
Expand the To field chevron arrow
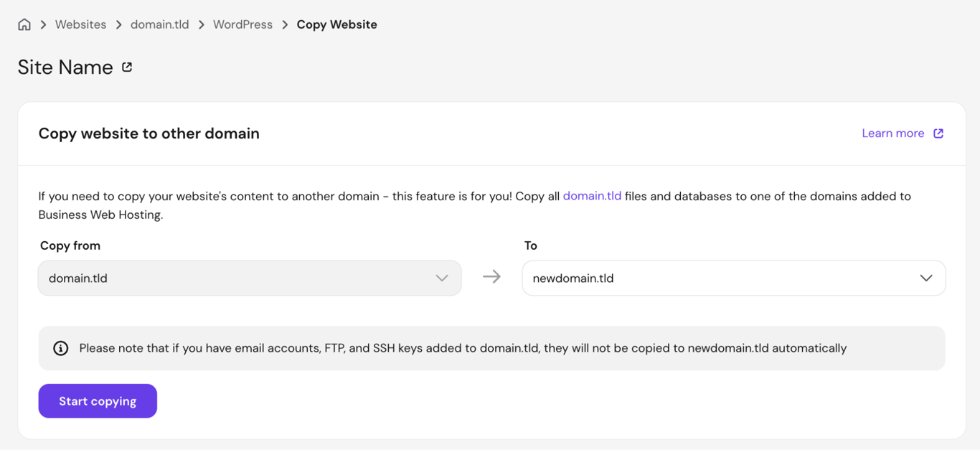point(926,278)
